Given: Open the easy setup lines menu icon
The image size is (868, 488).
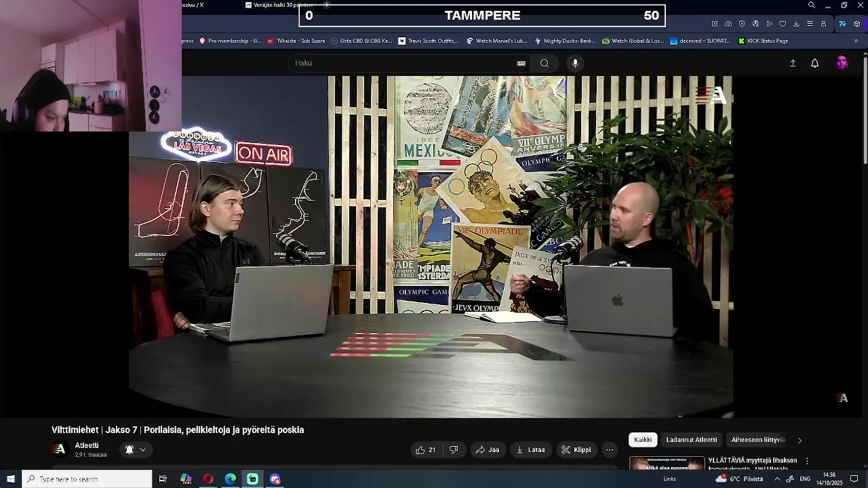Looking at the screenshot, I should 810,24.
